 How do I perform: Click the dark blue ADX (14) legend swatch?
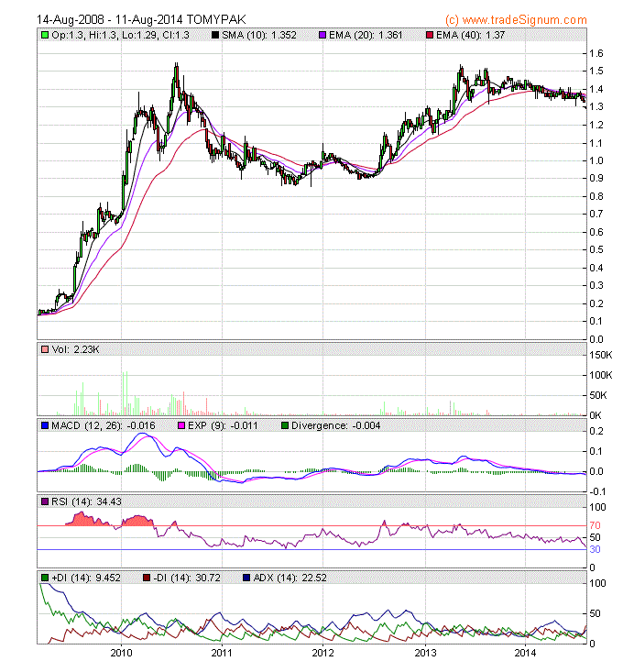(246, 578)
